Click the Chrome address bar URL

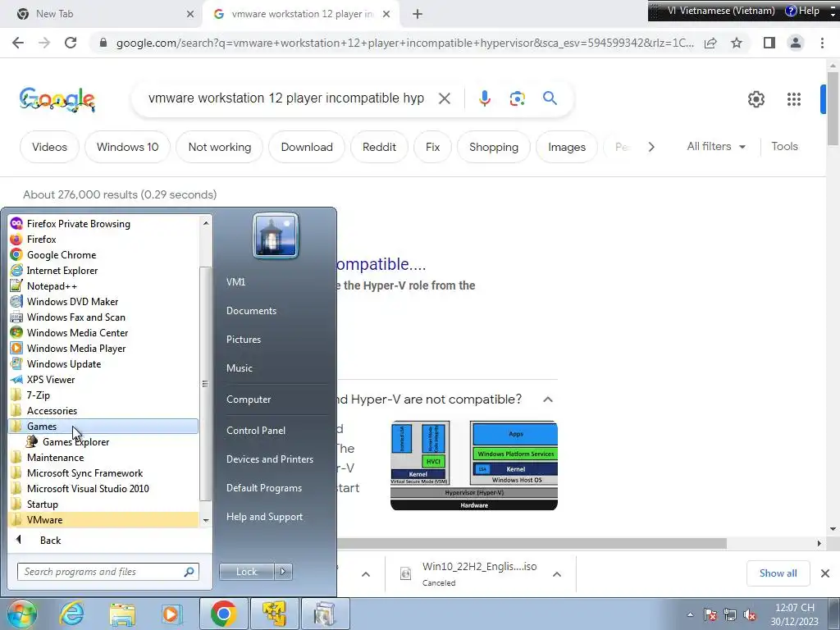pyautogui.click(x=404, y=43)
